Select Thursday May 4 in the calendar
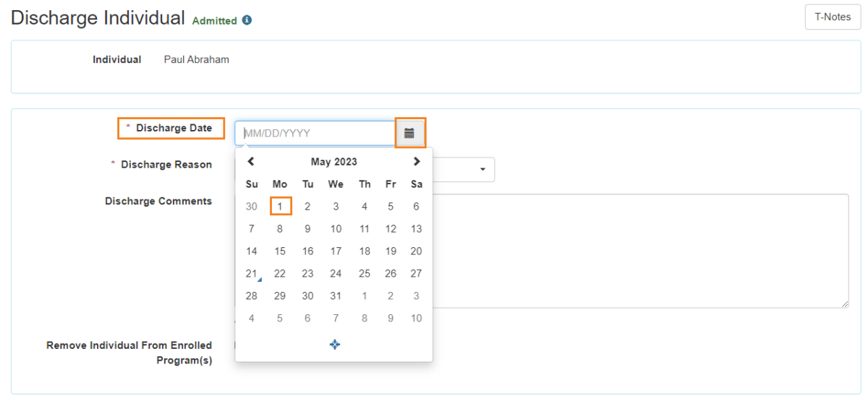This screenshot has width=868, height=401. pyautogui.click(x=365, y=207)
